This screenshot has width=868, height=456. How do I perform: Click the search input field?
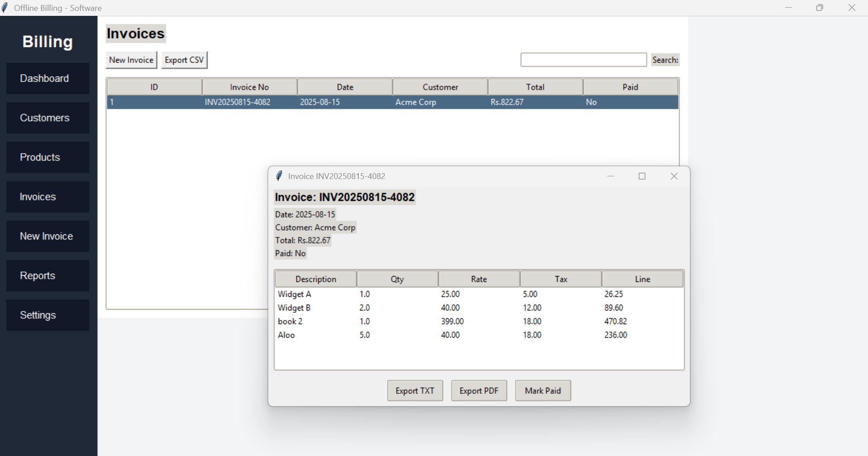point(583,59)
